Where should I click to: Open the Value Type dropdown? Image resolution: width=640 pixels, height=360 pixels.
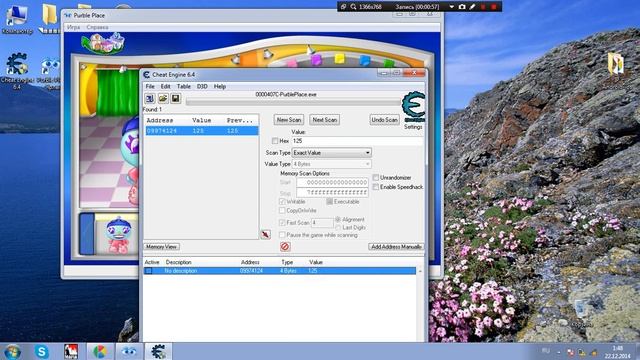332,164
